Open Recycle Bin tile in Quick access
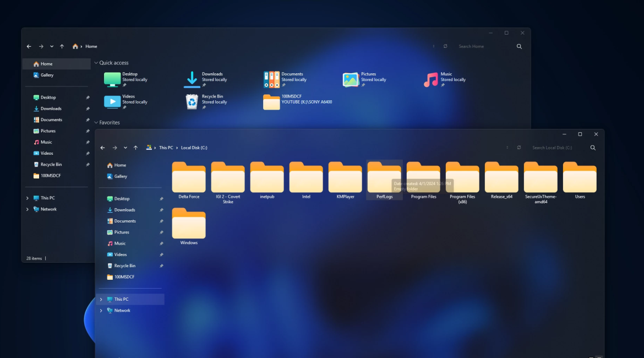The width and height of the screenshot is (644, 358). pos(192,102)
